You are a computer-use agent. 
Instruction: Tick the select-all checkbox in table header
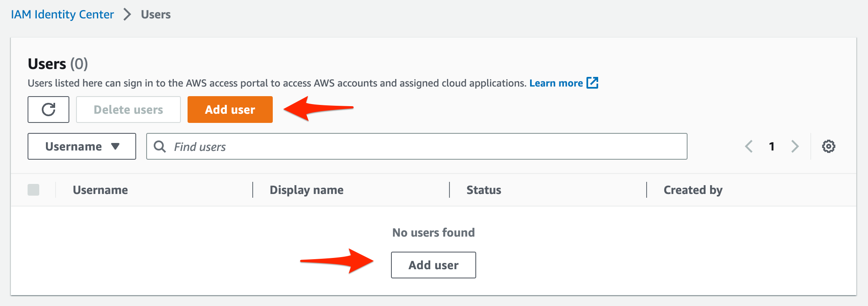click(x=33, y=190)
